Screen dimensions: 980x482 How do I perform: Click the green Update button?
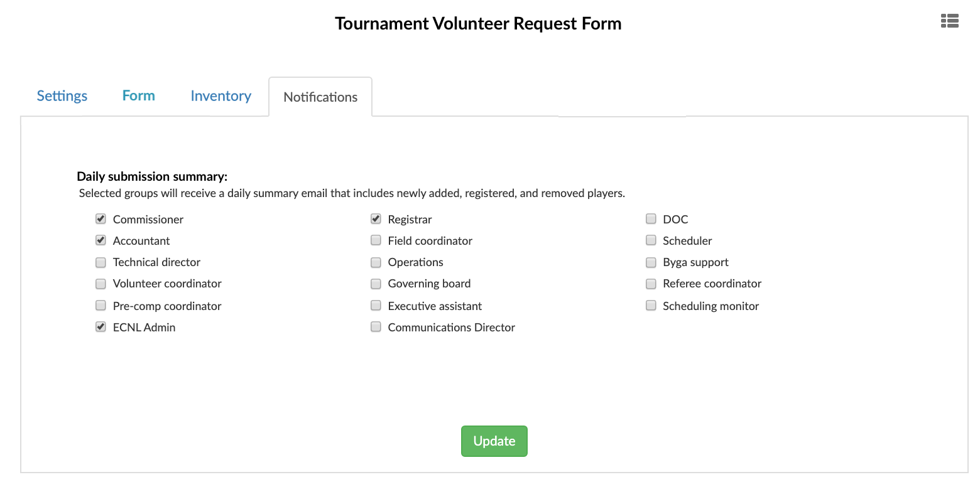pyautogui.click(x=494, y=441)
